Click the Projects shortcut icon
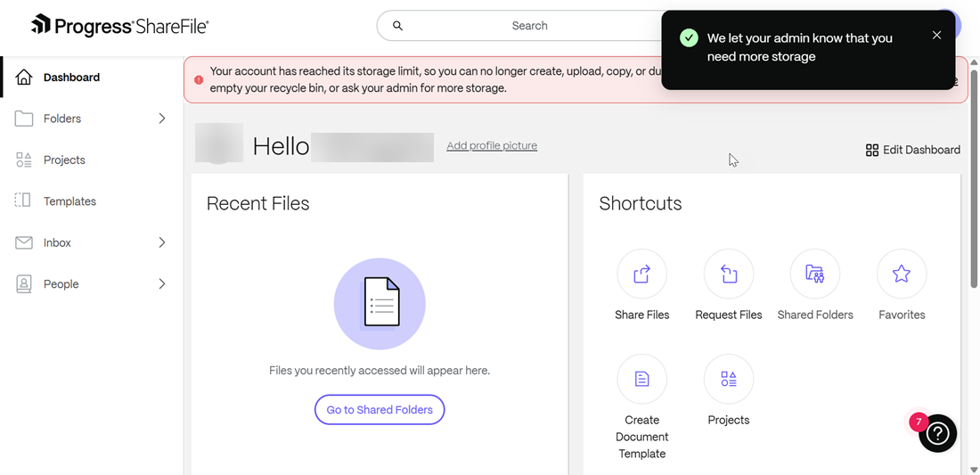This screenshot has height=475, width=980. (x=728, y=380)
